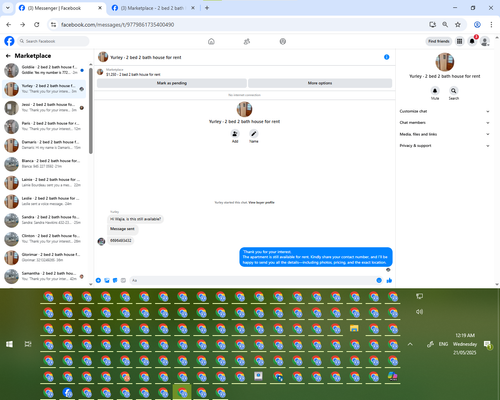500x400 pixels.
Task: Open the Chrome zoom magnifier icon
Action: point(445,24)
